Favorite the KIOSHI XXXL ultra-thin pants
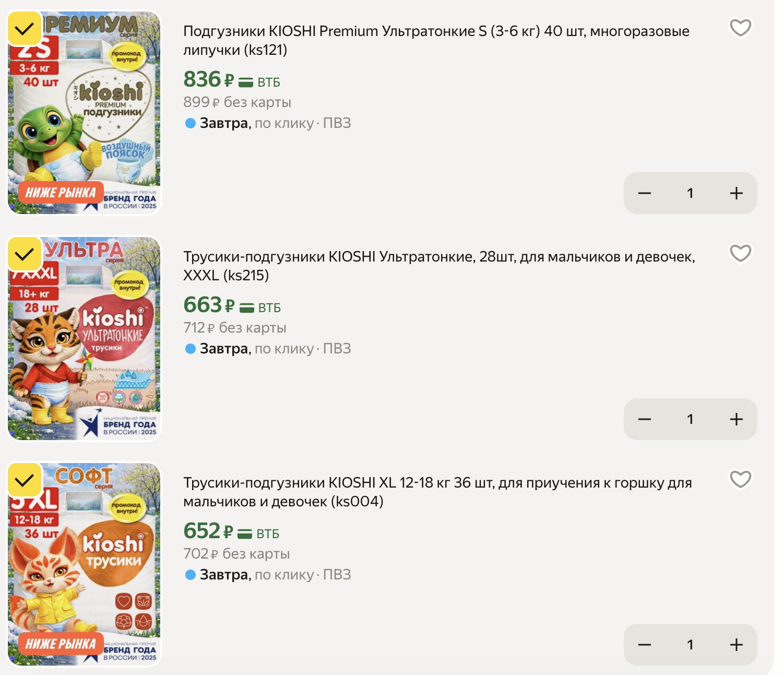 tap(740, 253)
